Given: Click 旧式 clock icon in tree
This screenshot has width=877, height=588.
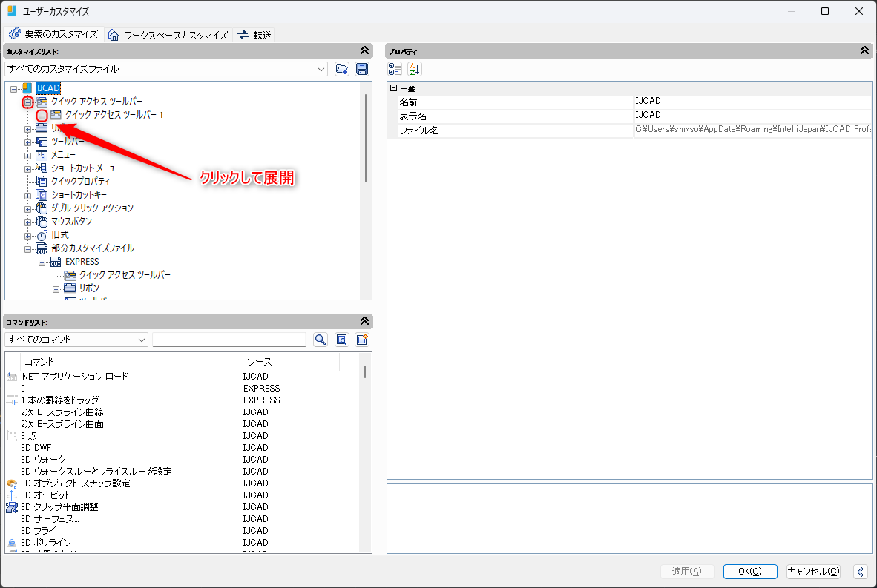Looking at the screenshot, I should coord(42,235).
